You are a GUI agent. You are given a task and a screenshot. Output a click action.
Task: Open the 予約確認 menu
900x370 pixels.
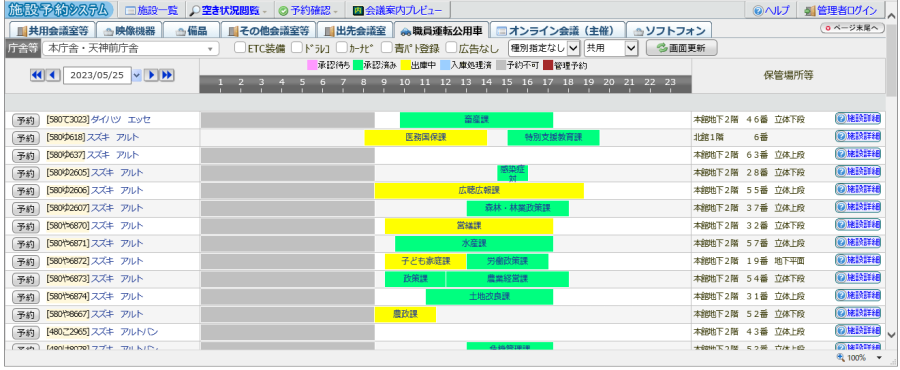[x=309, y=10]
